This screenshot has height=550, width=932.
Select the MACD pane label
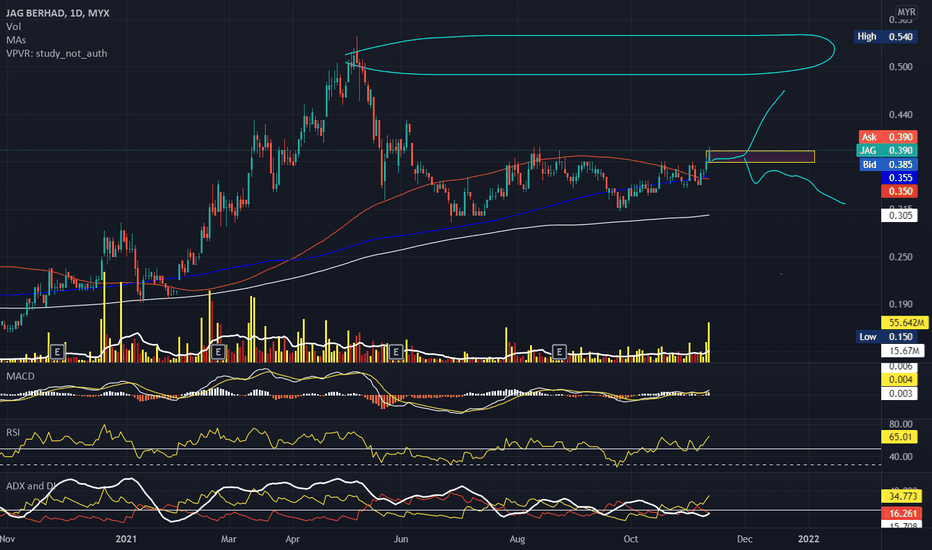click(20, 376)
